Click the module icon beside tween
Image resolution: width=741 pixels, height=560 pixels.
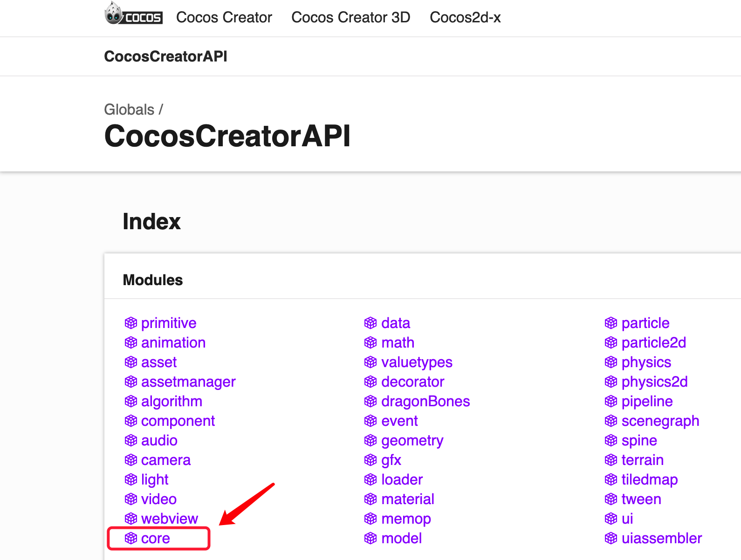[x=611, y=499]
